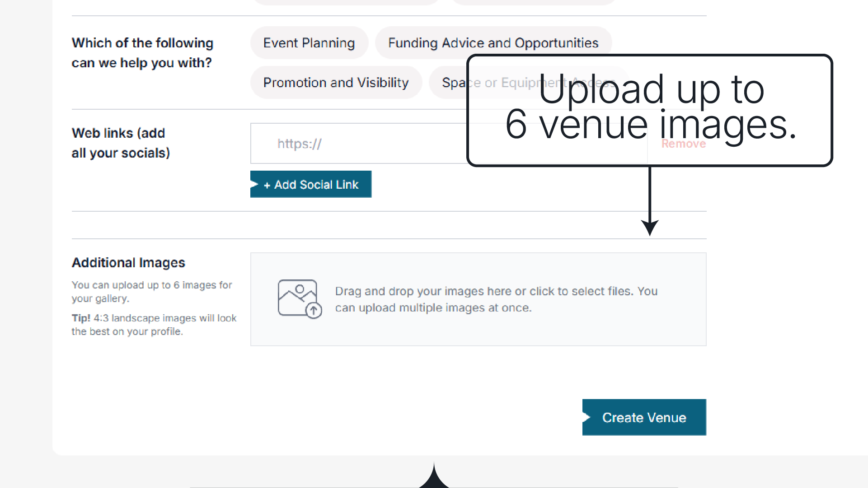Click the image upload icon in drop zone
This screenshot has height=488, width=868.
coord(299,299)
